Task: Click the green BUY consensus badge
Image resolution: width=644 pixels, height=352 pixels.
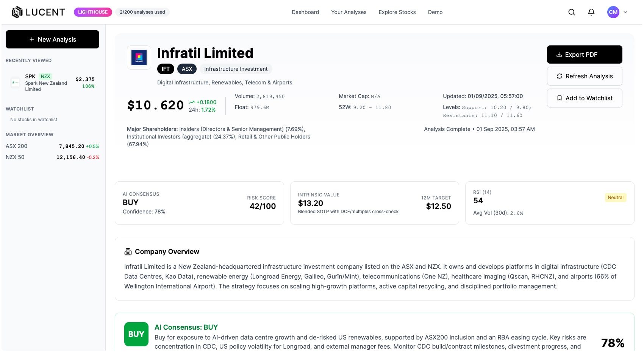Action: point(136,334)
